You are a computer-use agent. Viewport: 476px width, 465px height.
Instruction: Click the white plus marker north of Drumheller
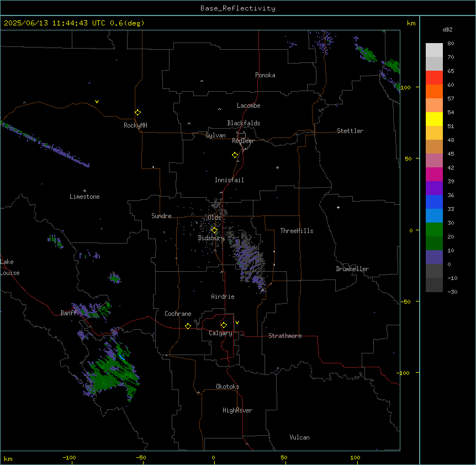click(338, 207)
